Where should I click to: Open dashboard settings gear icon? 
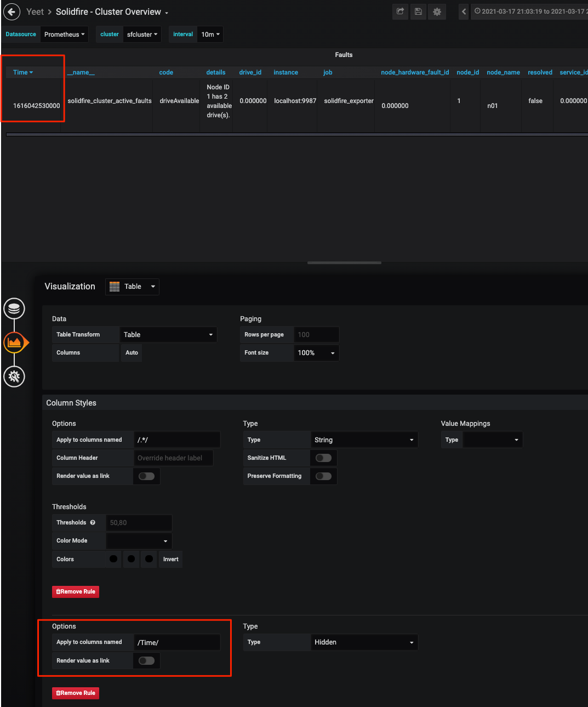[437, 12]
